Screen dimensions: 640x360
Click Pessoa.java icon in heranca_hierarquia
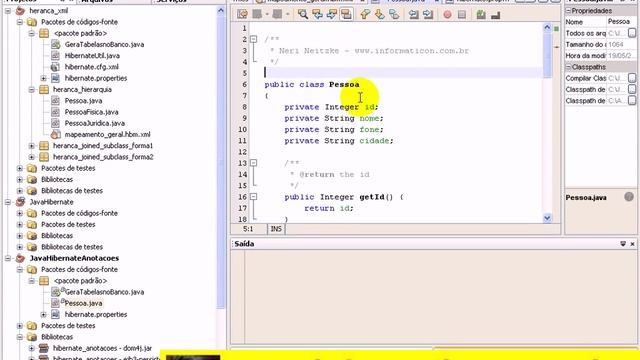(55, 100)
